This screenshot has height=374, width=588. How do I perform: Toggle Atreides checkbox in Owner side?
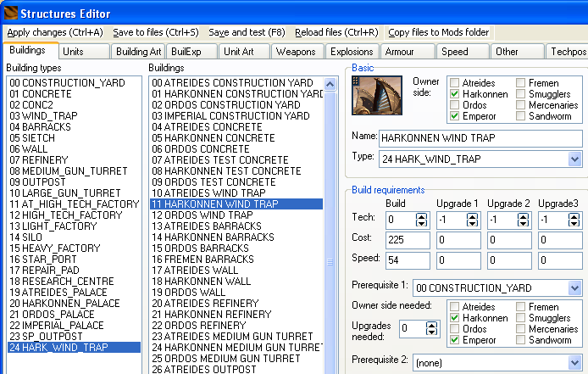click(454, 82)
